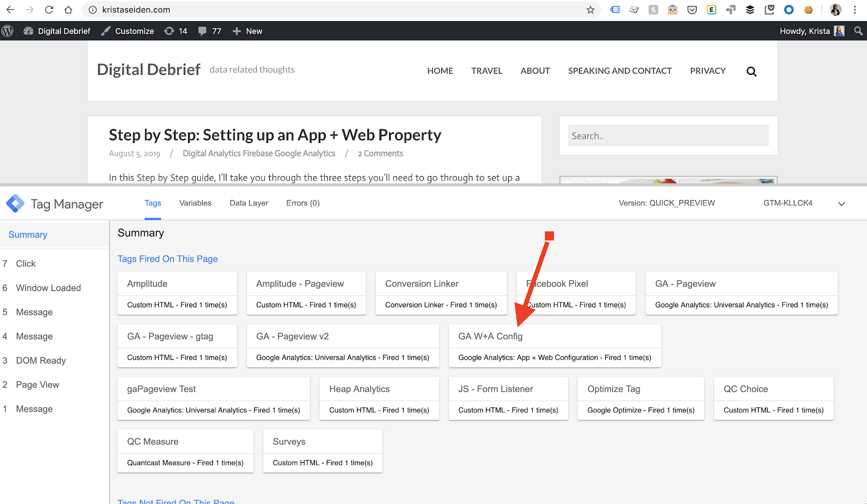
Task: Open the ABOUT nav item
Action: 535,71
